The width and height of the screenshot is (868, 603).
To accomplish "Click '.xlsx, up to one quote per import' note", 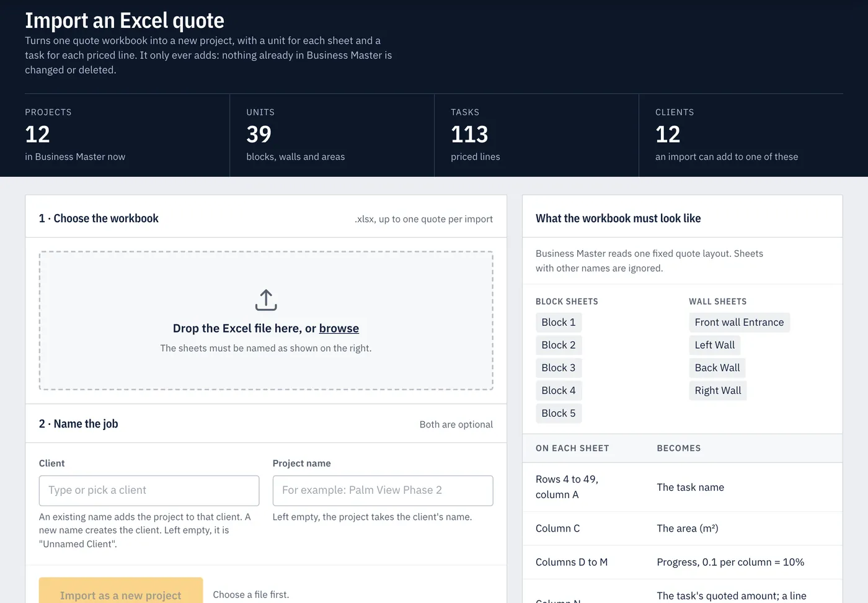I will coord(423,219).
